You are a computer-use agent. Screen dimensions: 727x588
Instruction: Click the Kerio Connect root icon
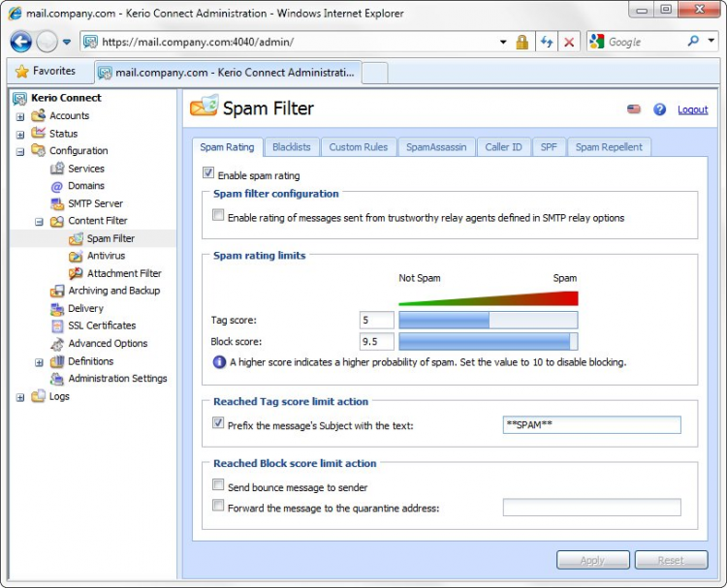click(x=20, y=98)
